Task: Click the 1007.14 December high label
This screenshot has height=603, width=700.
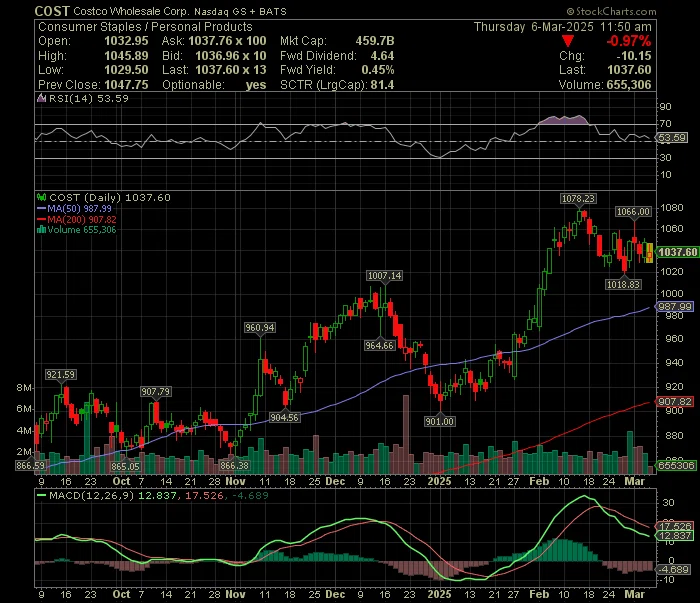Action: [384, 276]
